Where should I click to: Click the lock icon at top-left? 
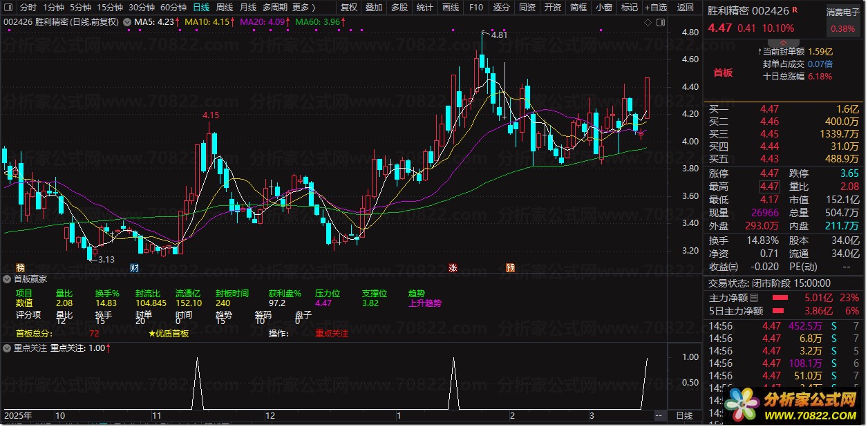pos(8,8)
